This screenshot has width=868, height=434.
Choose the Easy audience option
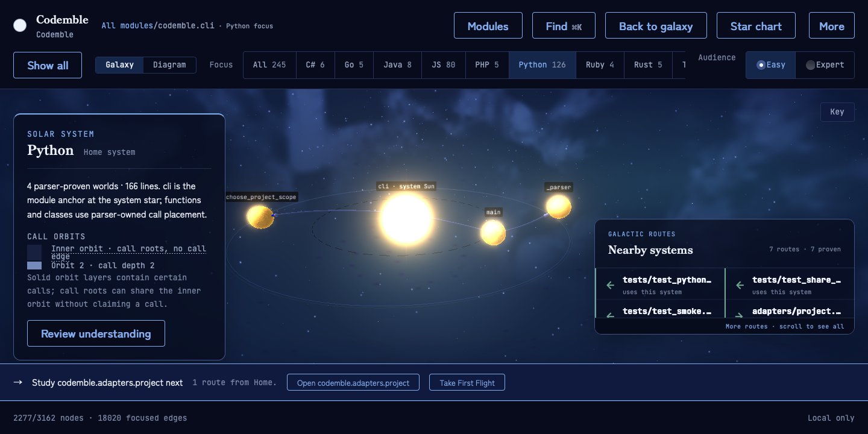771,65
